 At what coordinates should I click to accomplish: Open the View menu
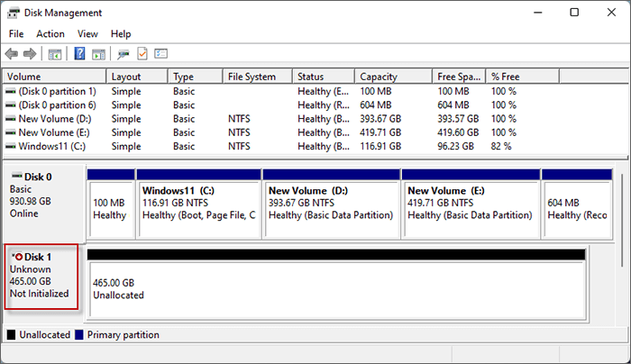point(87,34)
